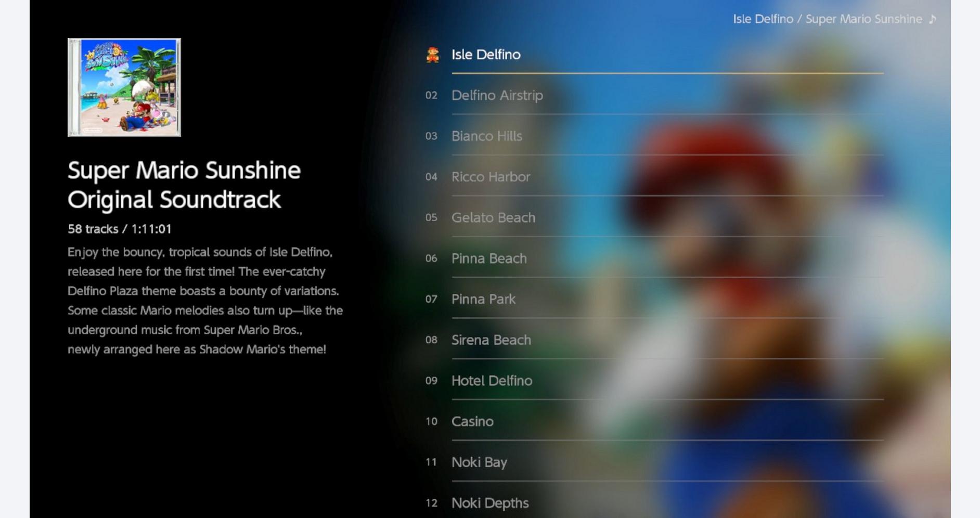Screen dimensions: 980x518
Task: Choose track 10 Casino
Action: (472, 421)
